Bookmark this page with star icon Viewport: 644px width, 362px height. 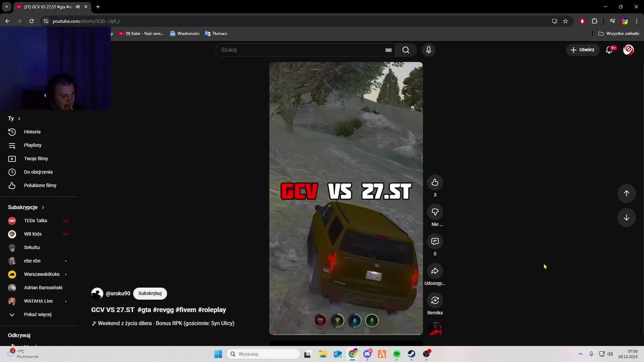coord(566,21)
